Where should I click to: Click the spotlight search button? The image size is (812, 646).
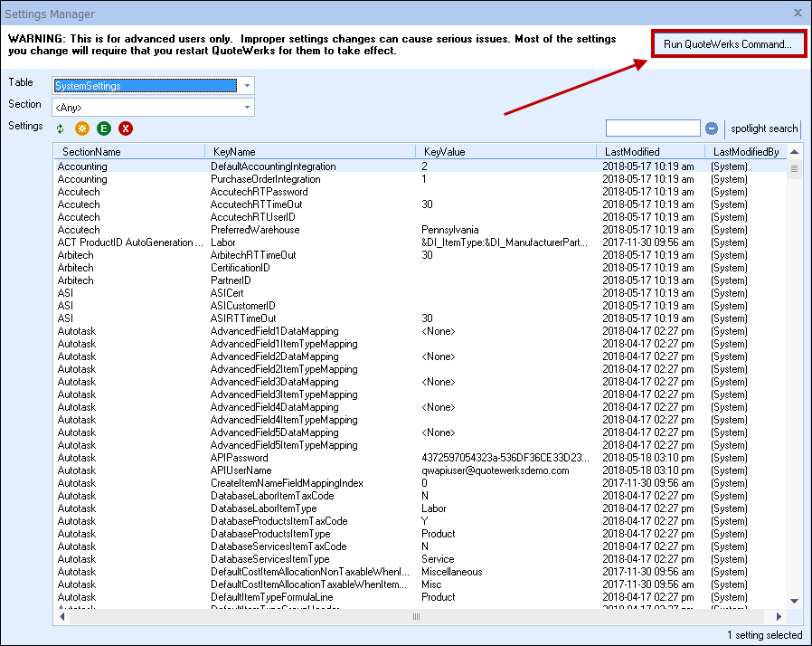point(764,128)
